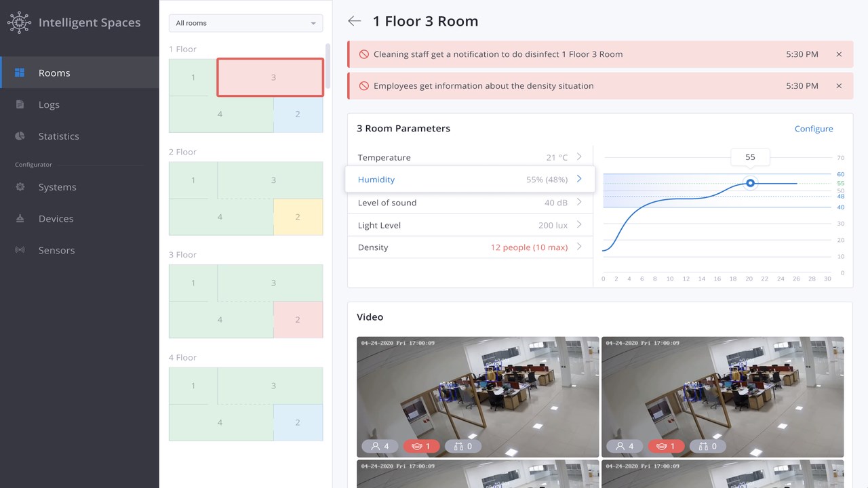Select blue room 2 on 1 Floor
The image size is (868, 488).
[298, 114]
